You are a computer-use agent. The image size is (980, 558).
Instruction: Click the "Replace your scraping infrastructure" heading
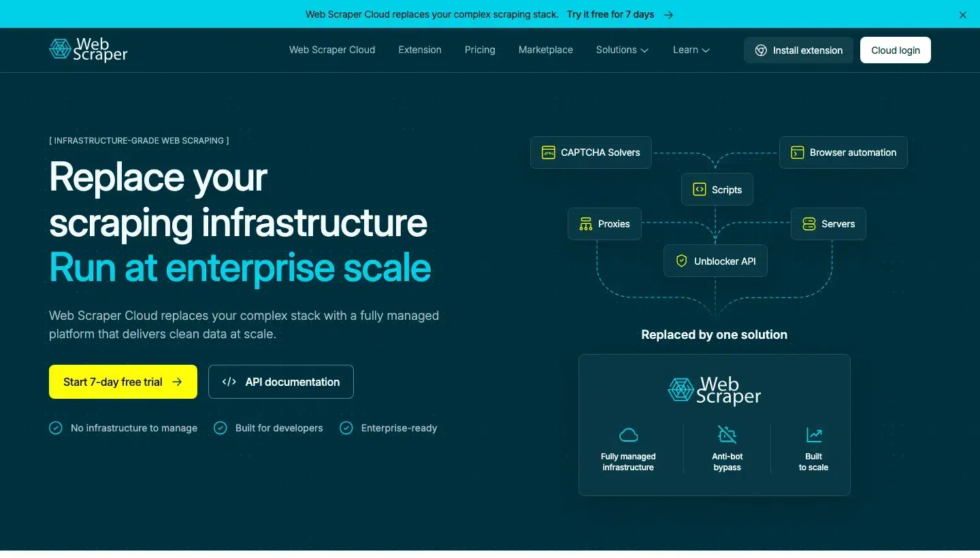(x=238, y=199)
